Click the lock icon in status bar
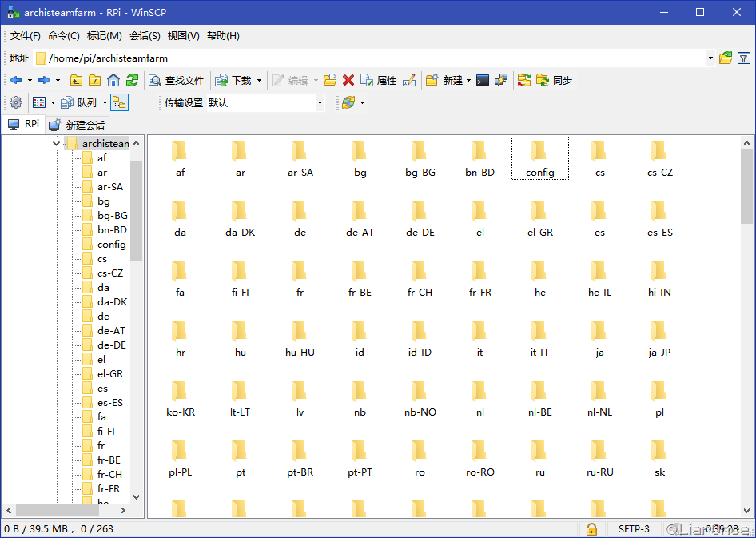The image size is (756, 538). coord(591,529)
